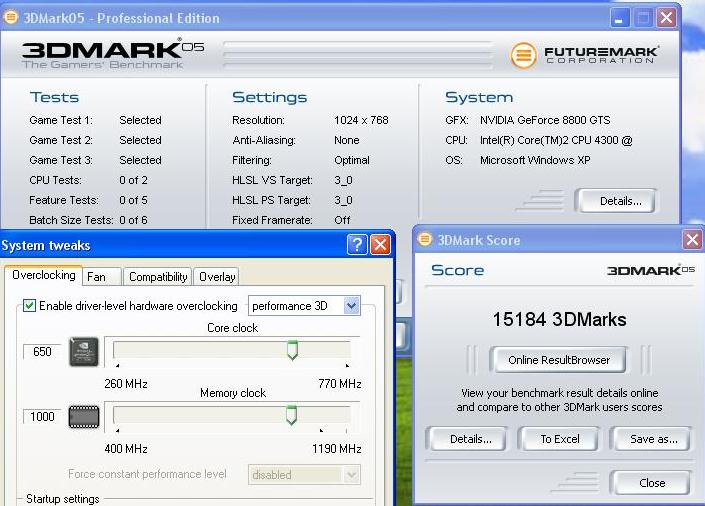The image size is (705, 506).
Task: Click the 400 MHz memory clock minimum label
Action: [126, 448]
